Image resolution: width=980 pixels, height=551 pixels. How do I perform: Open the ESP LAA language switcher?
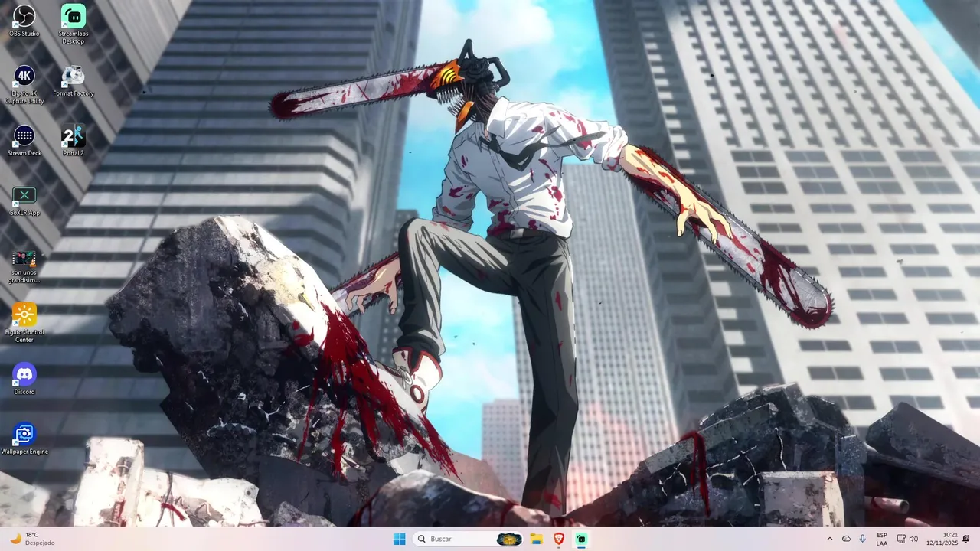[882, 539]
